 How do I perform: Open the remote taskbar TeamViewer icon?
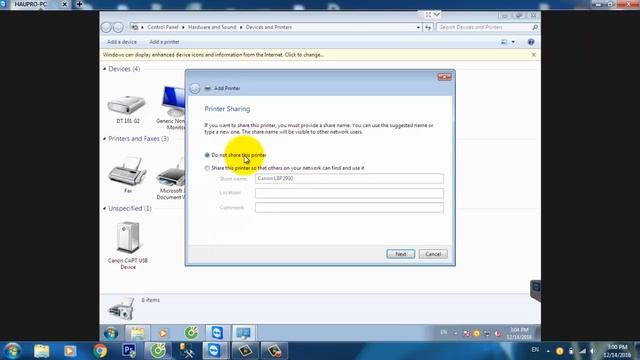click(217, 333)
